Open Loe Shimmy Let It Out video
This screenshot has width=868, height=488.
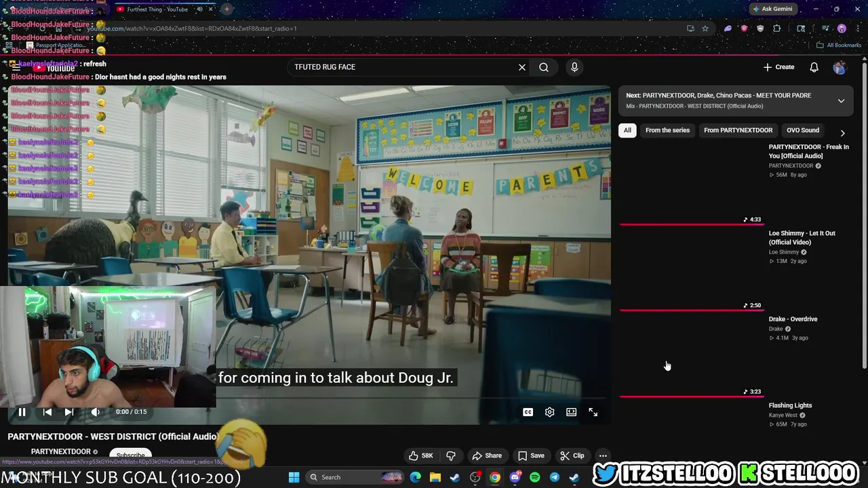coord(802,237)
